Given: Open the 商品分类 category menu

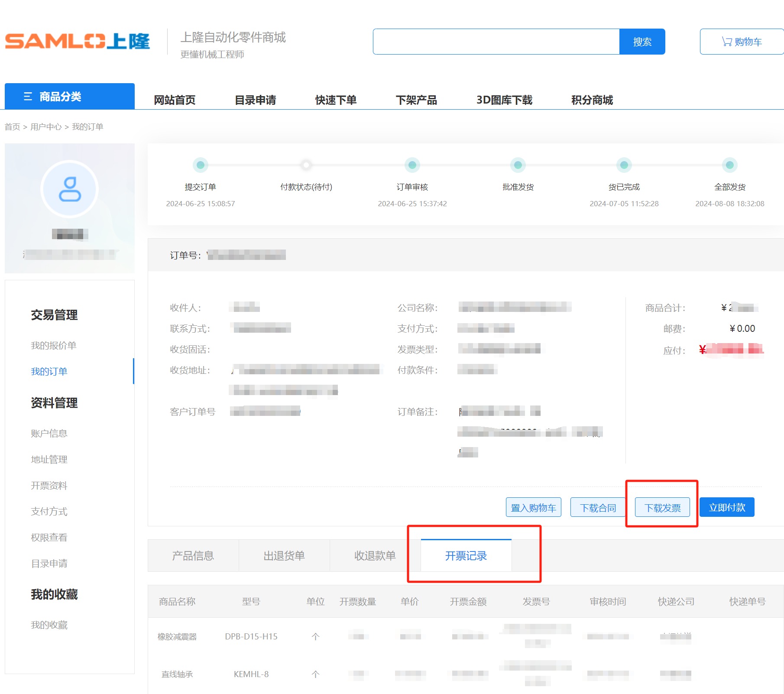Looking at the screenshot, I should coord(70,96).
